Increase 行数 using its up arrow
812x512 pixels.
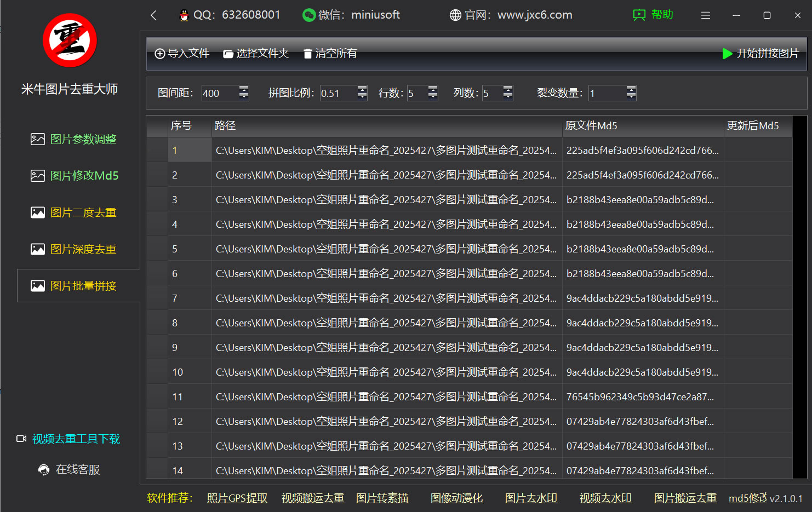(x=432, y=89)
